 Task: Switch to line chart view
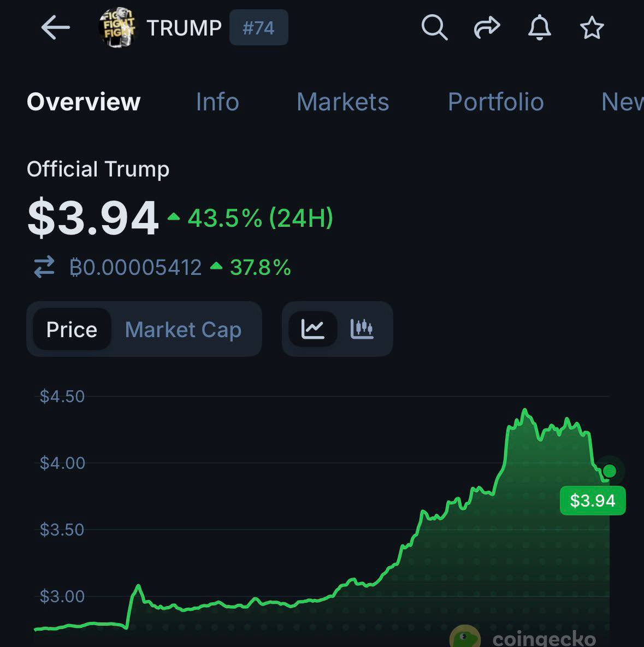coord(313,329)
